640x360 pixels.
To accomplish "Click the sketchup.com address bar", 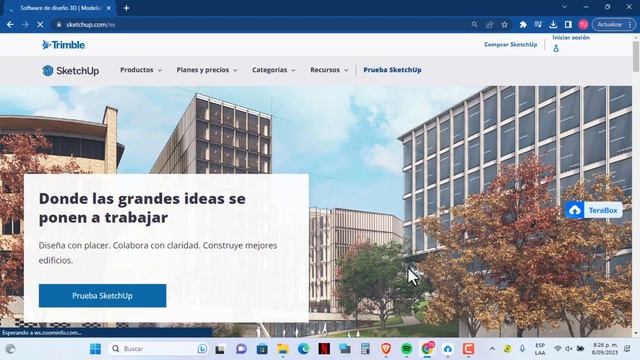I will click(x=261, y=24).
